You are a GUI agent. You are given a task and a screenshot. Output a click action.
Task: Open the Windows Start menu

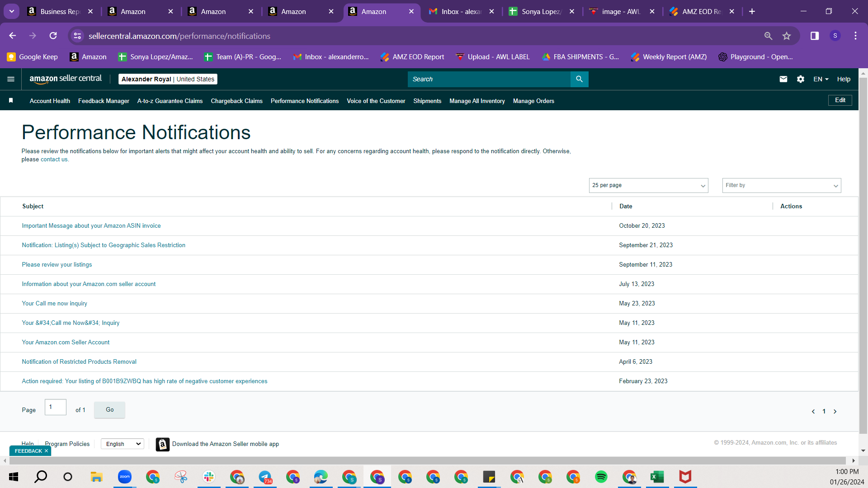click(x=14, y=477)
